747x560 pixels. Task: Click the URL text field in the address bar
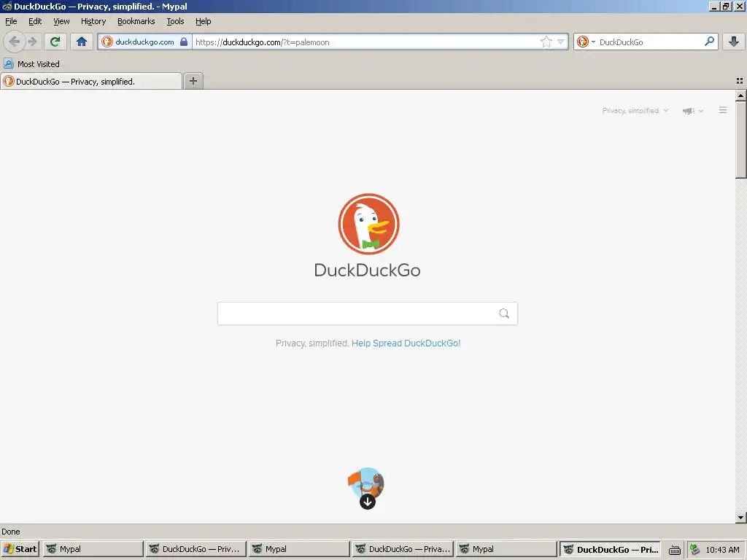(365, 42)
